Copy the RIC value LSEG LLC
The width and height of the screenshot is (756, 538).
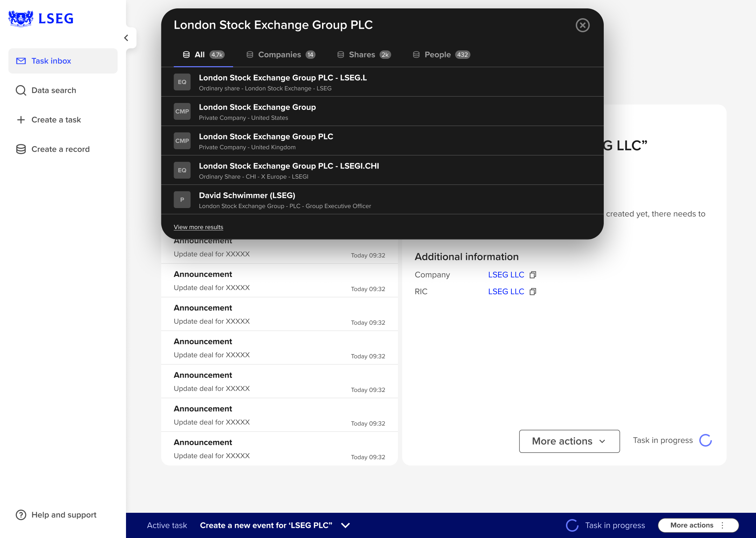coord(533,291)
